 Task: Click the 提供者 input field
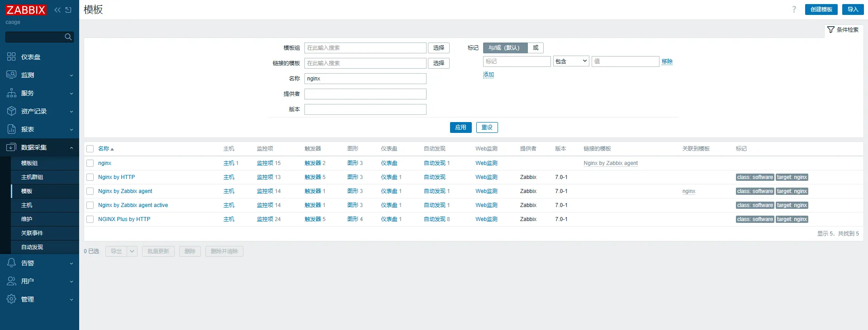[365, 94]
